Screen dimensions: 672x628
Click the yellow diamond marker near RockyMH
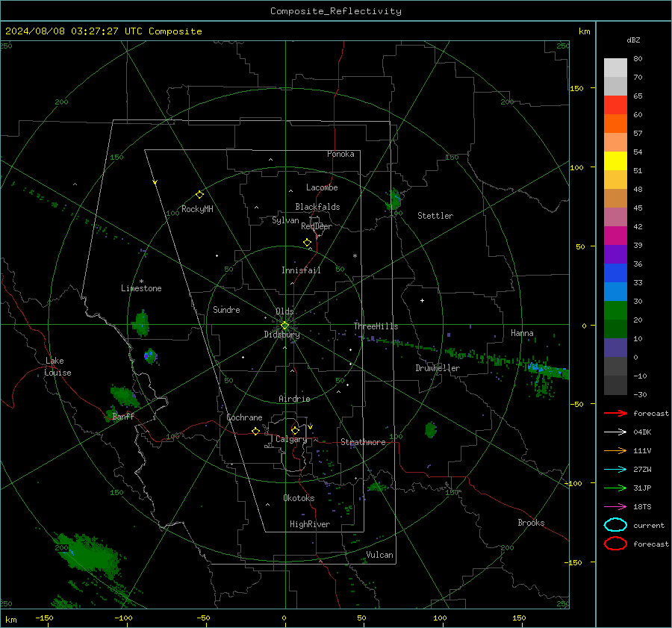pos(199,195)
